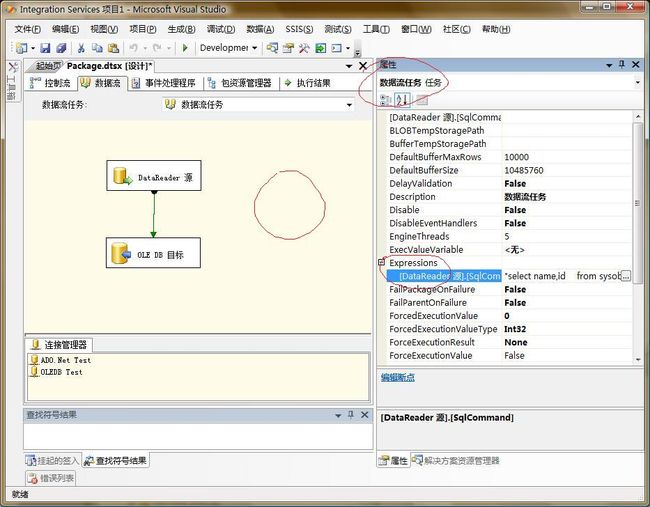The width and height of the screenshot is (650, 507).
Task: Open document tab list dropdown arrow
Action: pyautogui.click(x=349, y=66)
